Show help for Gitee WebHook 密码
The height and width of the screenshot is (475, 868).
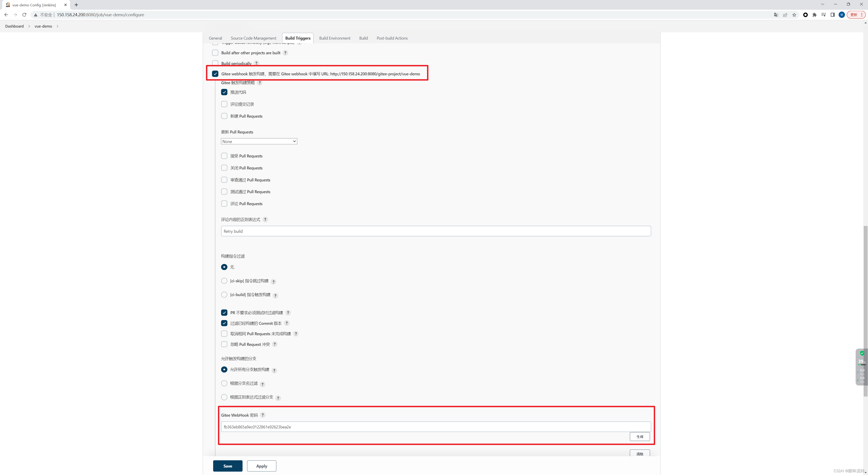(263, 415)
